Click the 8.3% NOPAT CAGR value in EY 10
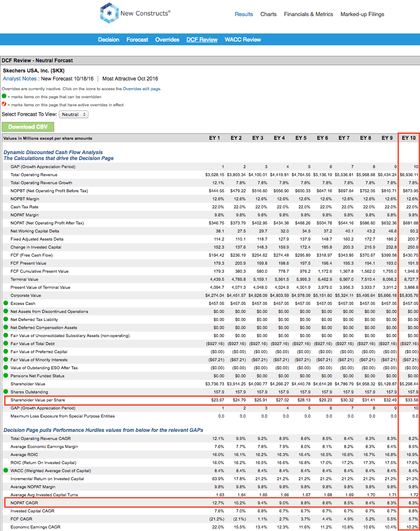420x531 pixels. (413, 503)
